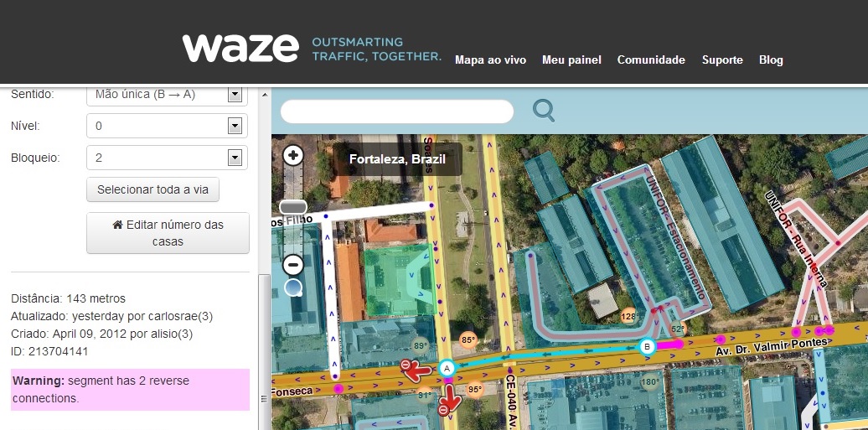Visit the Blog link
The height and width of the screenshot is (430, 868).
coord(771,60)
